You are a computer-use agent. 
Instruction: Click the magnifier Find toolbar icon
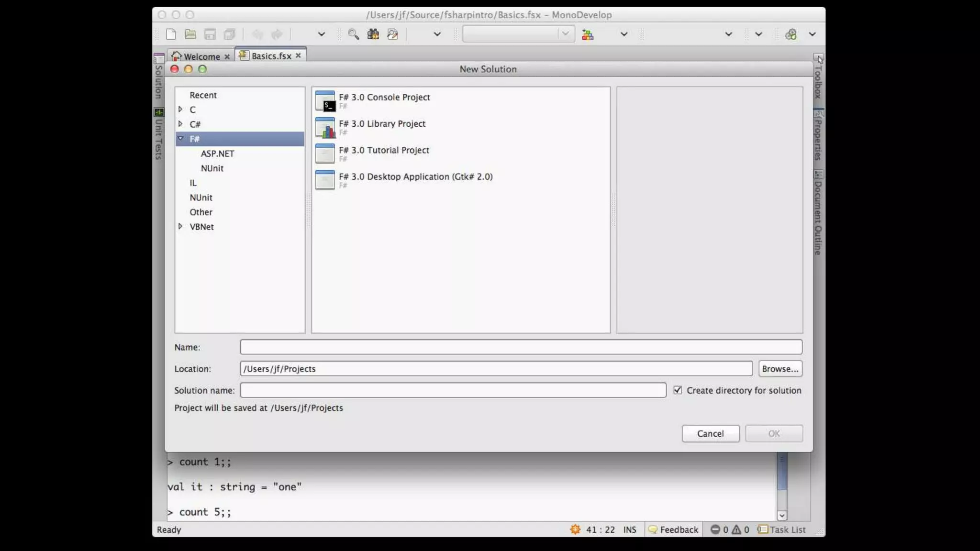tap(353, 34)
